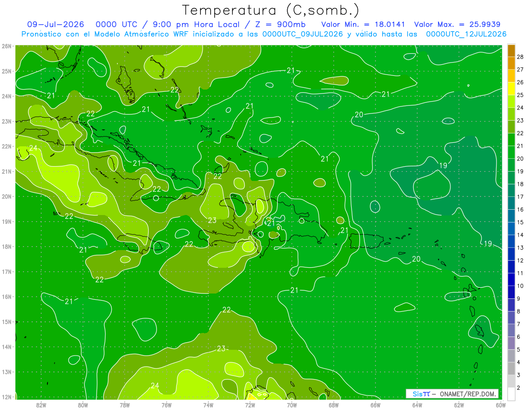Screen dimensions: 532x411
Task: Pick the orange swatch between 27 and 28
Action: pyautogui.click(x=511, y=63)
